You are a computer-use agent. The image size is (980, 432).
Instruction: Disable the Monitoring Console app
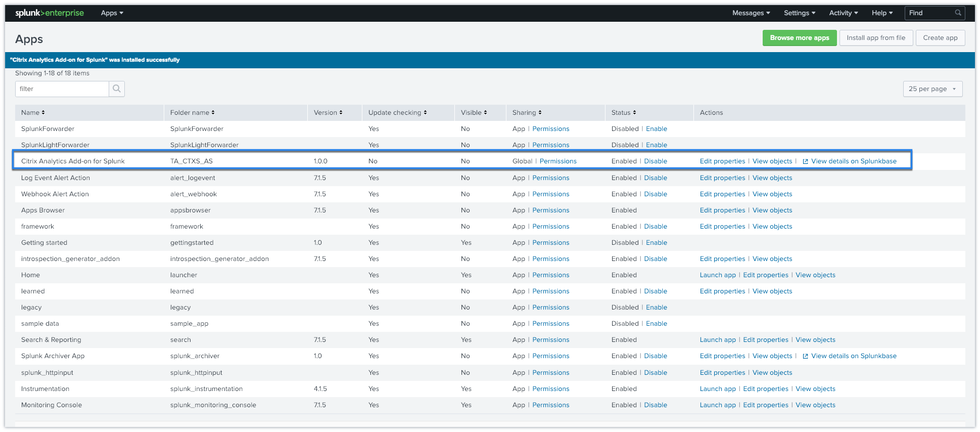click(x=656, y=405)
